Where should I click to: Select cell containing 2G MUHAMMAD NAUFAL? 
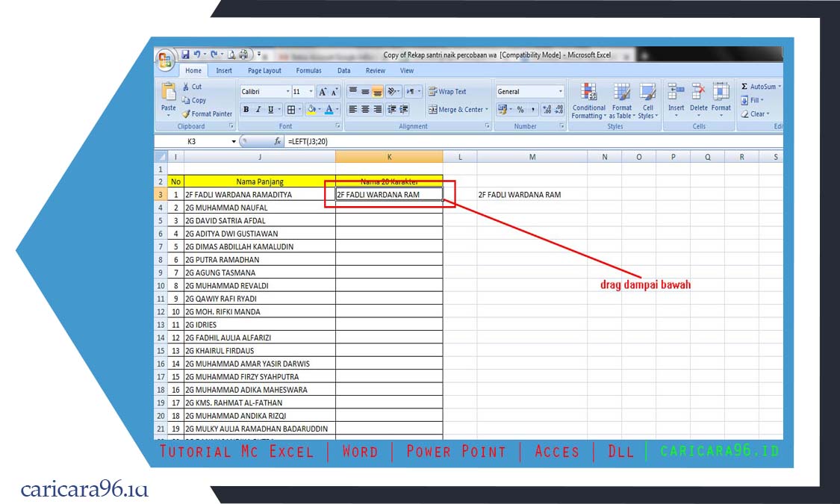[260, 208]
